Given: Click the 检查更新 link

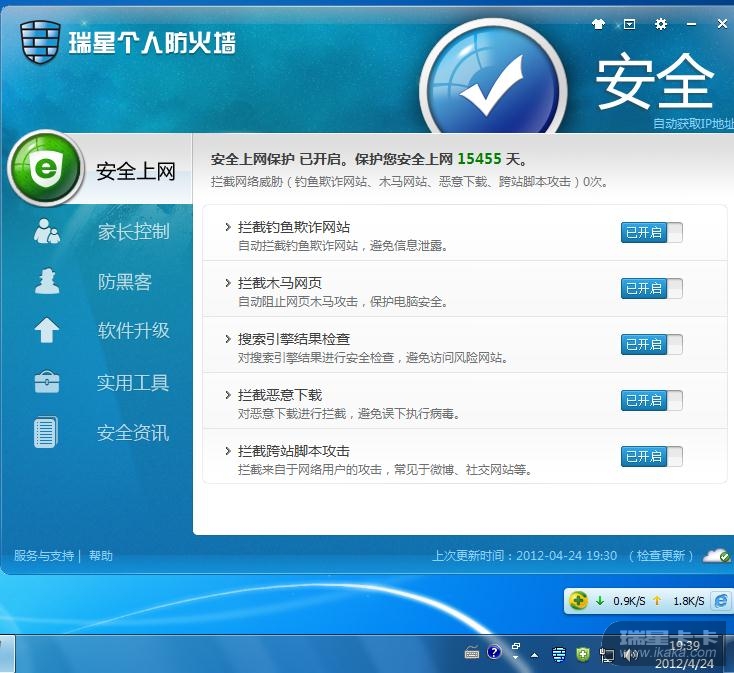Looking at the screenshot, I should pos(661,556).
